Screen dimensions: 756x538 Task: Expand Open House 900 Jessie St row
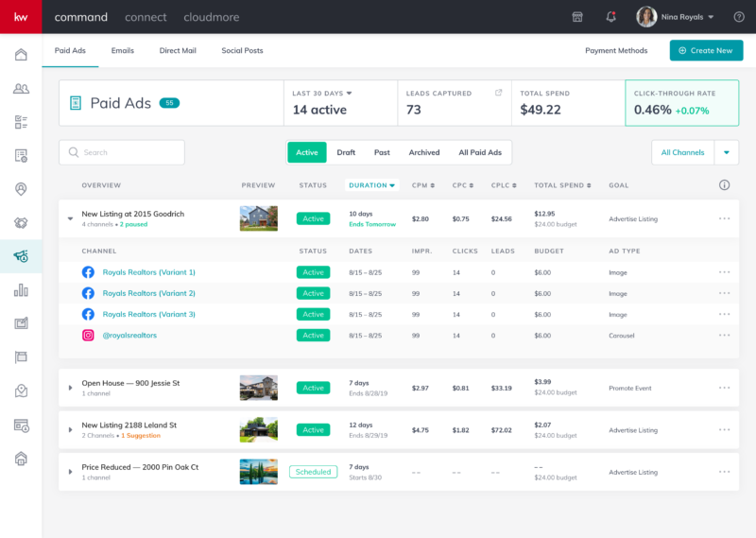(x=70, y=388)
